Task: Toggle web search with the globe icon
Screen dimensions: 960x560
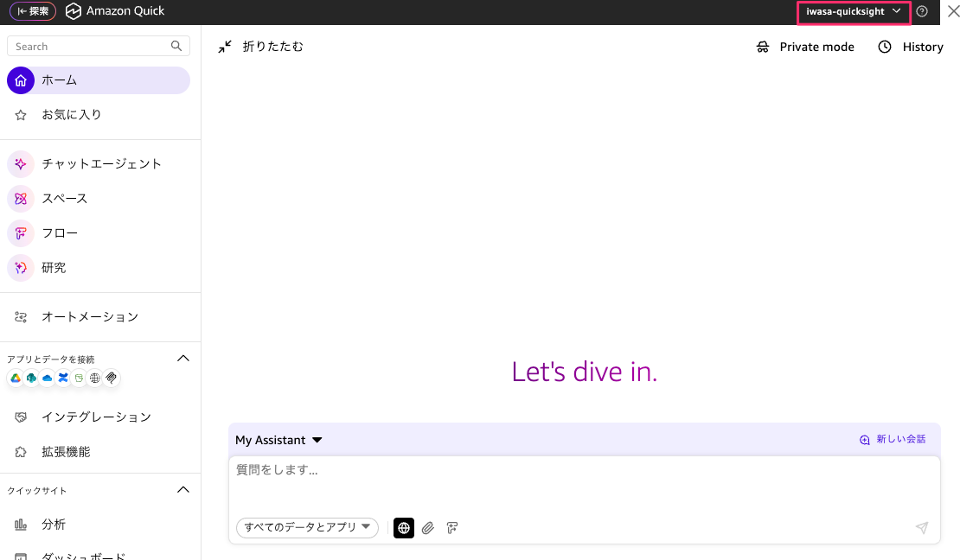Action: (x=403, y=528)
